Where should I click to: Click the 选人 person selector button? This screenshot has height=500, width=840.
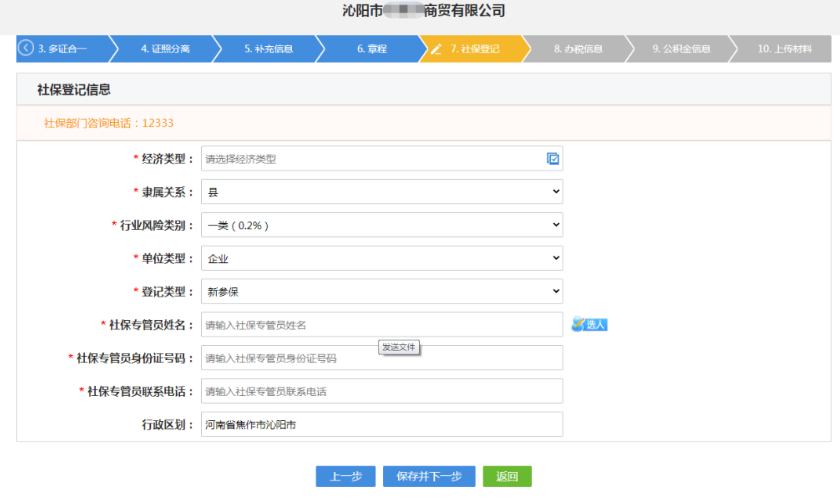pos(590,324)
